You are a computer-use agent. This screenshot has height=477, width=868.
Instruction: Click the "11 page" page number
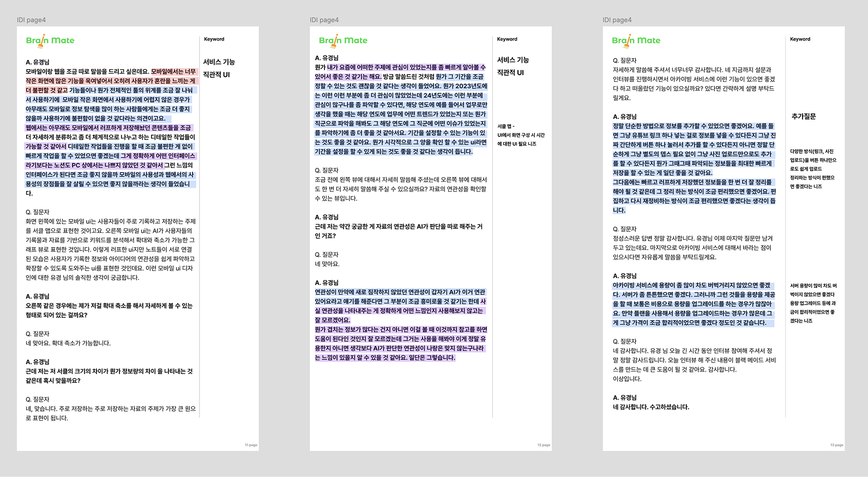pos(251,445)
